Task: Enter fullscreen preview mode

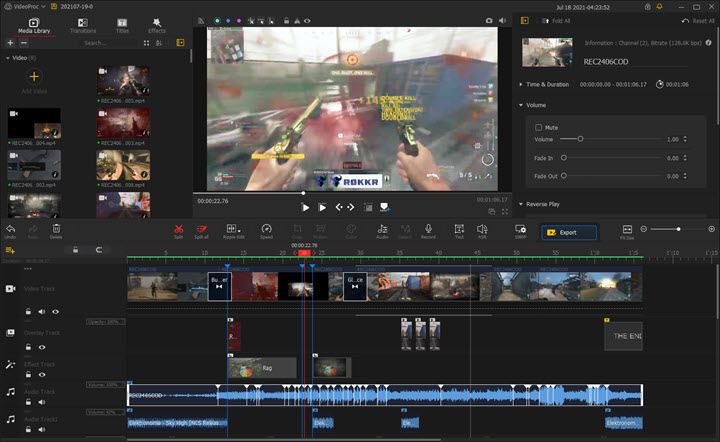Action: tap(505, 212)
